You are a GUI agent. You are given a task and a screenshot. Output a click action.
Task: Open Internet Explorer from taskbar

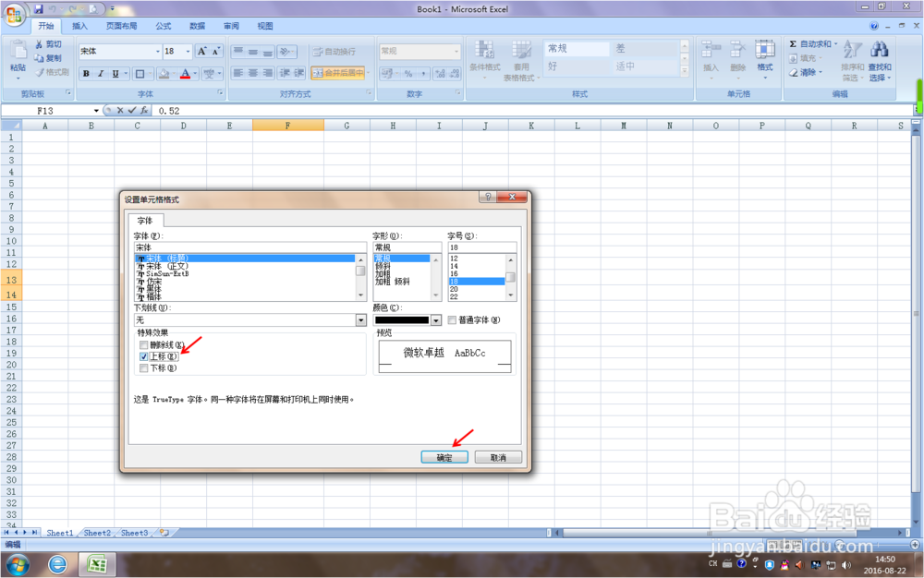pos(57,564)
